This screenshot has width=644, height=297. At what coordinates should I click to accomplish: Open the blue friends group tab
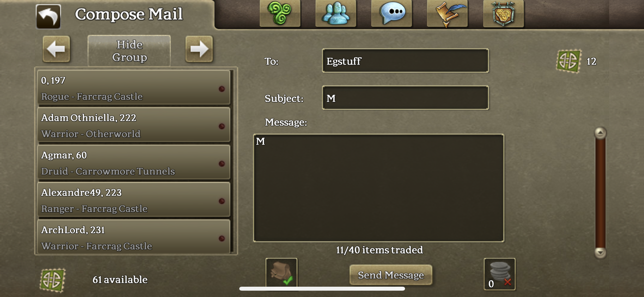tap(336, 13)
